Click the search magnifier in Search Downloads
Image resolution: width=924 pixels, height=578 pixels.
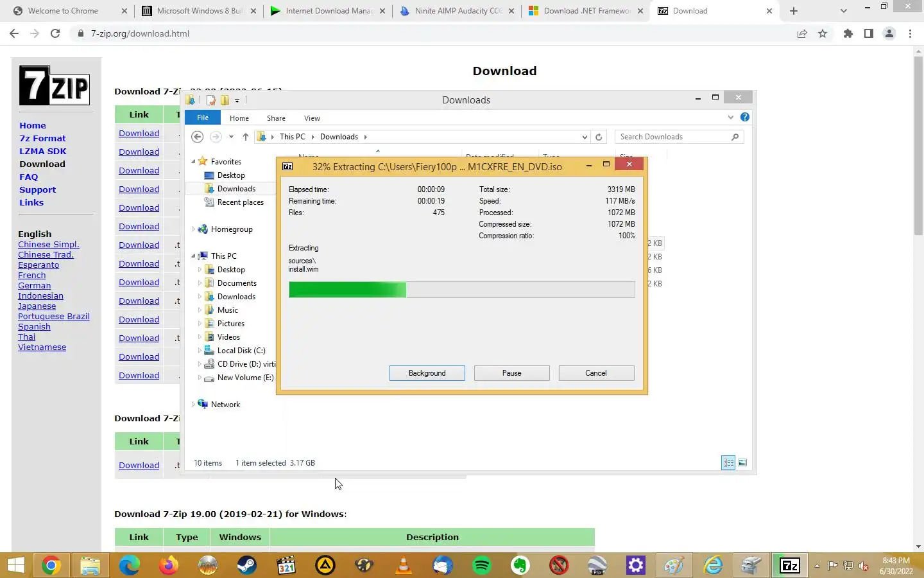coord(735,137)
